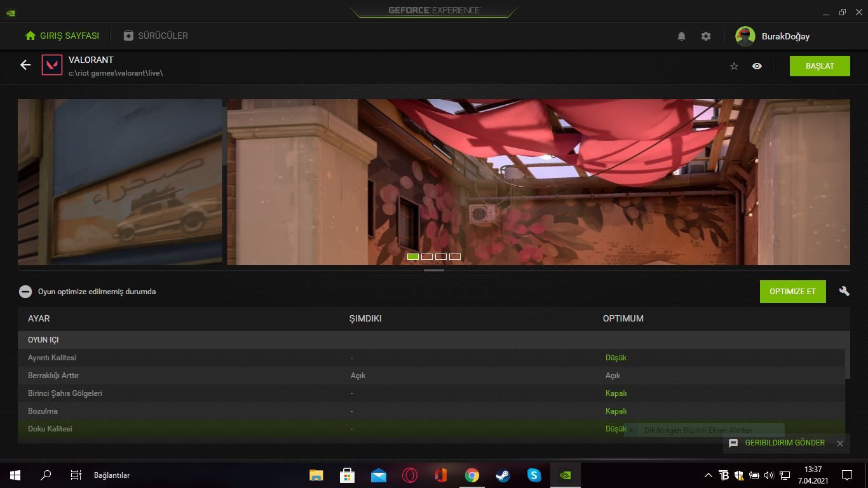Image resolution: width=868 pixels, height=488 pixels.
Task: Launch Opera browser from the taskbar
Action: pos(409,475)
